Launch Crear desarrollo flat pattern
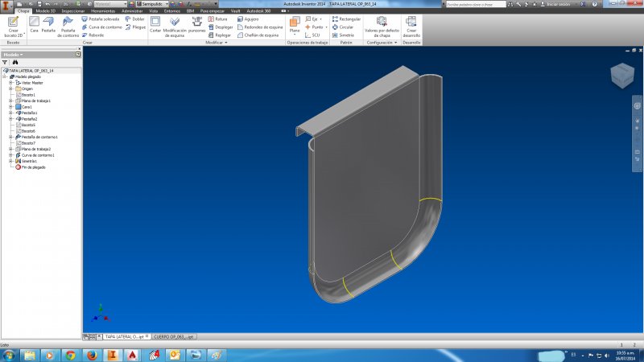This screenshot has height=362, width=644. tap(411, 27)
